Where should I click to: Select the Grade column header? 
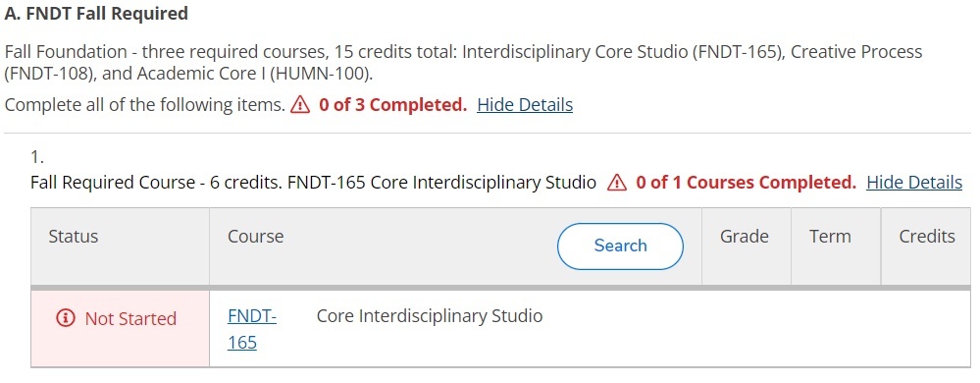coord(744,236)
